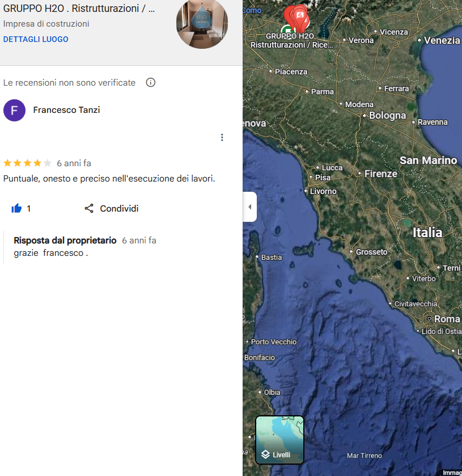
Task: Click the Terni label on the map
Action: pyautogui.click(x=451, y=268)
